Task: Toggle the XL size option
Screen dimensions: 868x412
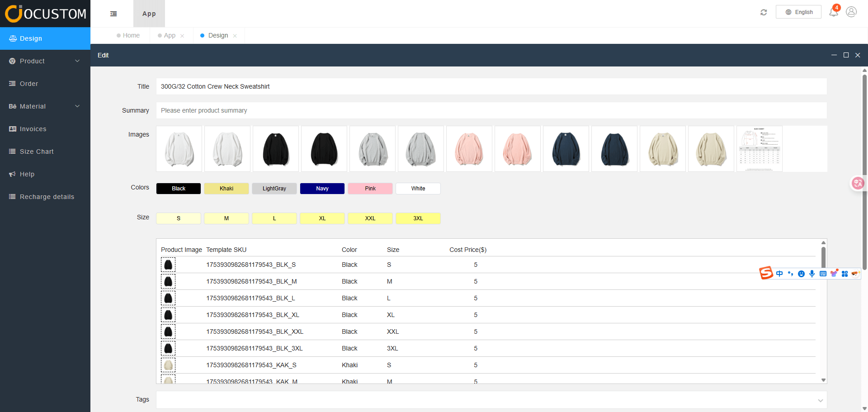Action: 322,218
